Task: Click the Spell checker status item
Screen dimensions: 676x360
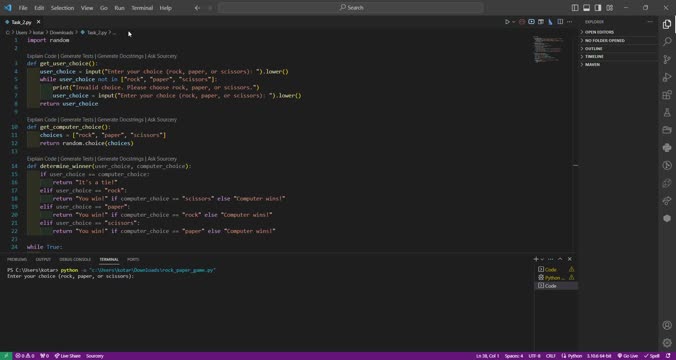Action: 652,356
